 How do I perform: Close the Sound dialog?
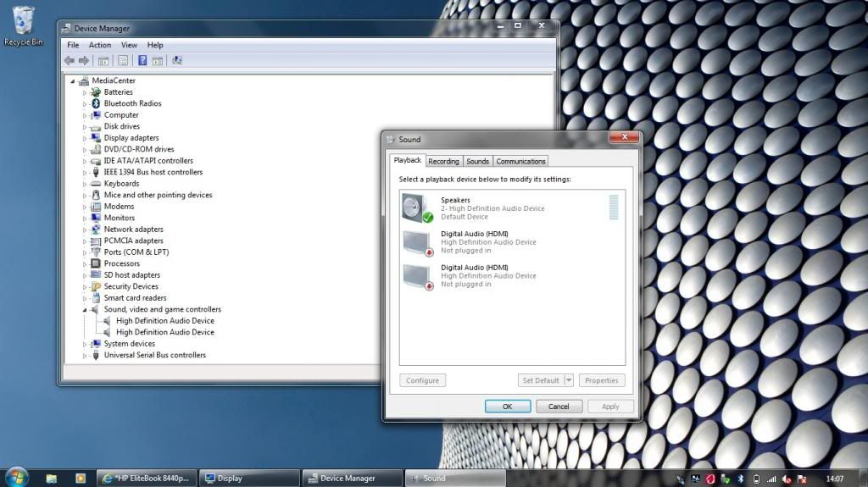click(x=625, y=136)
